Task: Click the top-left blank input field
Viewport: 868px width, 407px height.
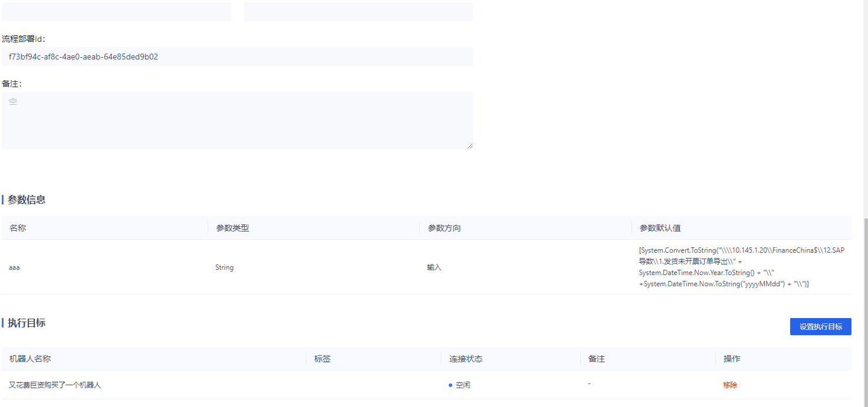Action: (117, 12)
